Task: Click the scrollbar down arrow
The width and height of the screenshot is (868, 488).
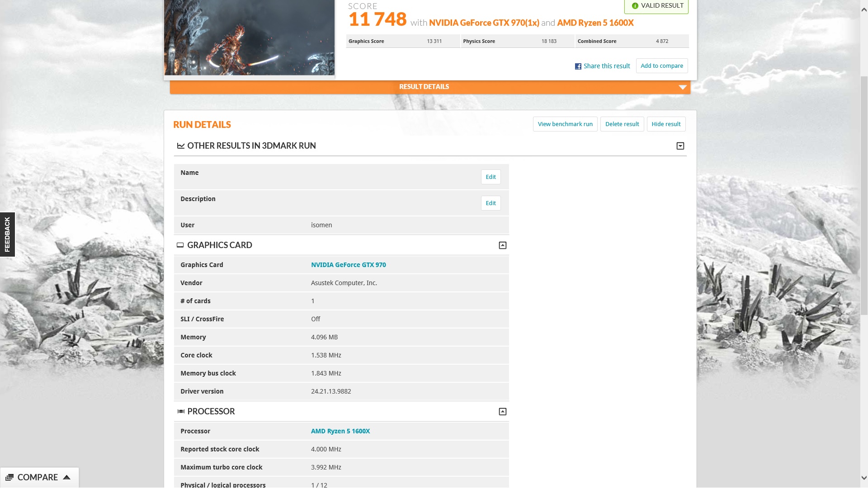Action: [x=863, y=478]
